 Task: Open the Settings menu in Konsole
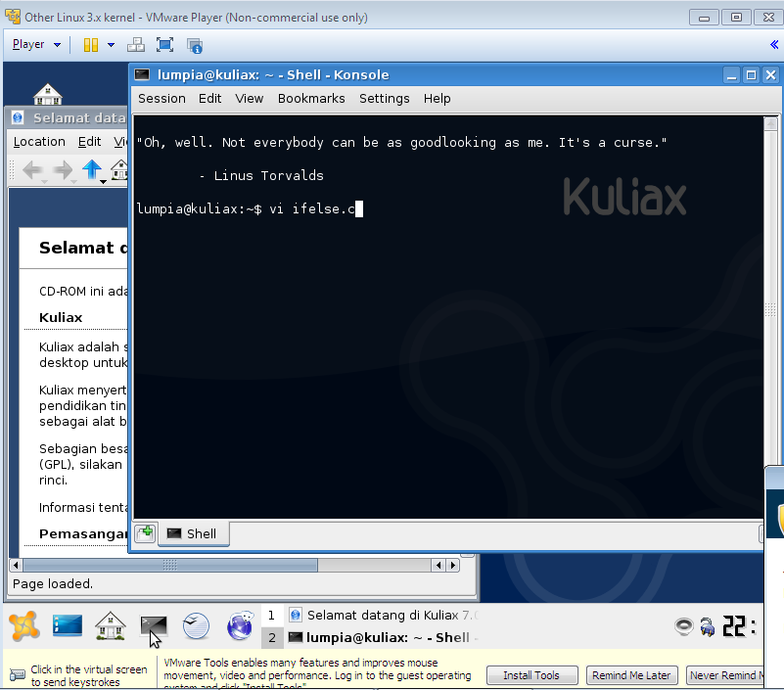384,98
